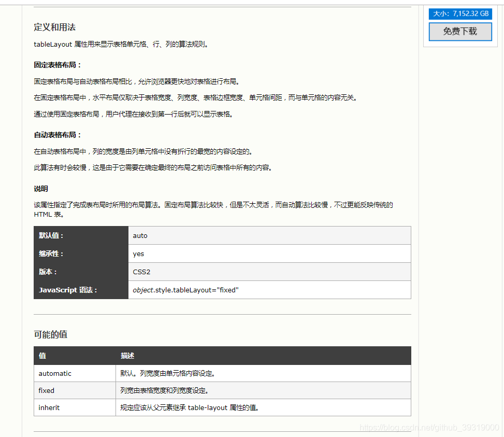Click the 大小: 7,152.32 GB label
This screenshot has height=437, width=504.
point(460,14)
